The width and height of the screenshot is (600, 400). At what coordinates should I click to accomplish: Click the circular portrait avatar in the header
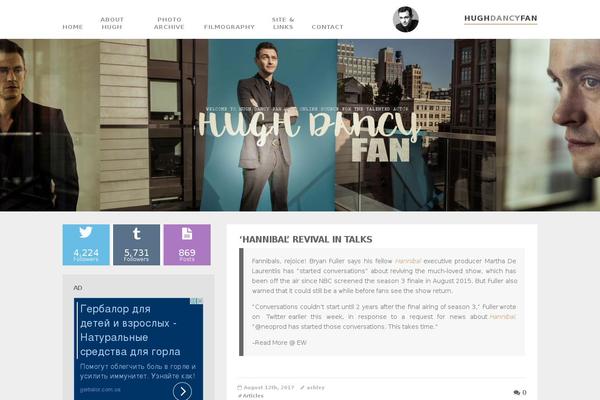(x=406, y=19)
